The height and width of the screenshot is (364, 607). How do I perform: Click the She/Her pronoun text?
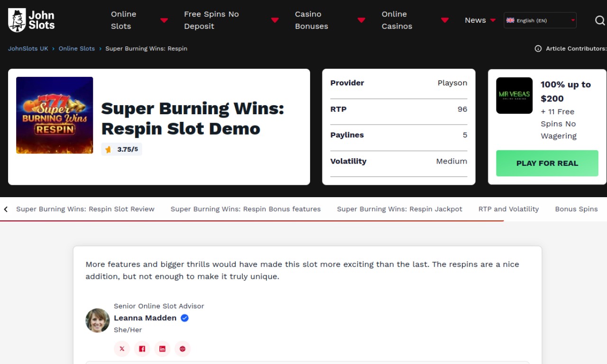pos(128,330)
